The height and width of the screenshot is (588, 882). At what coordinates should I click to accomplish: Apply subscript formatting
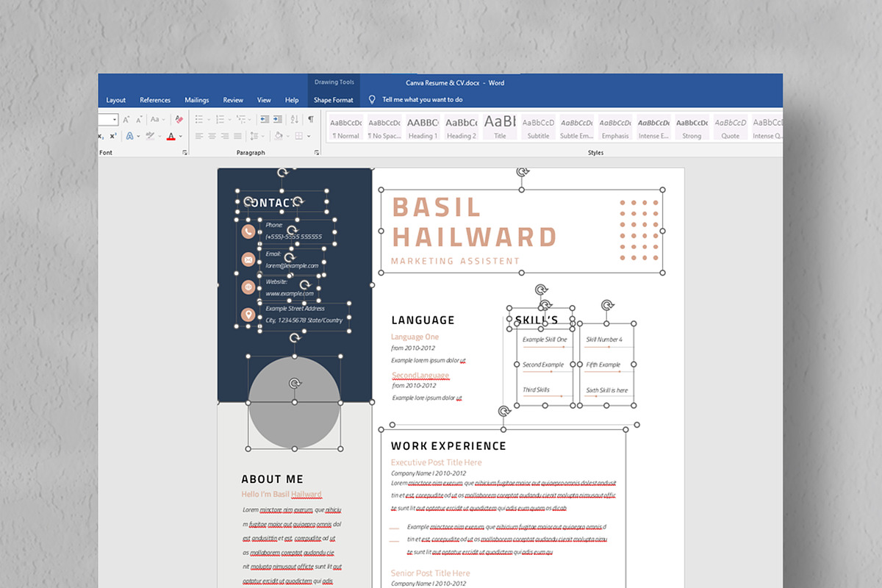point(101,136)
